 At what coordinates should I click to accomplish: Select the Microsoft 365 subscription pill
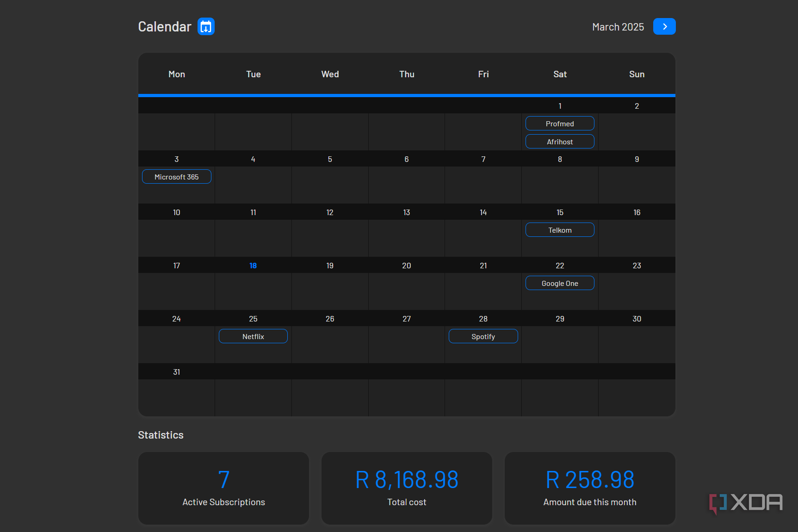(177, 177)
